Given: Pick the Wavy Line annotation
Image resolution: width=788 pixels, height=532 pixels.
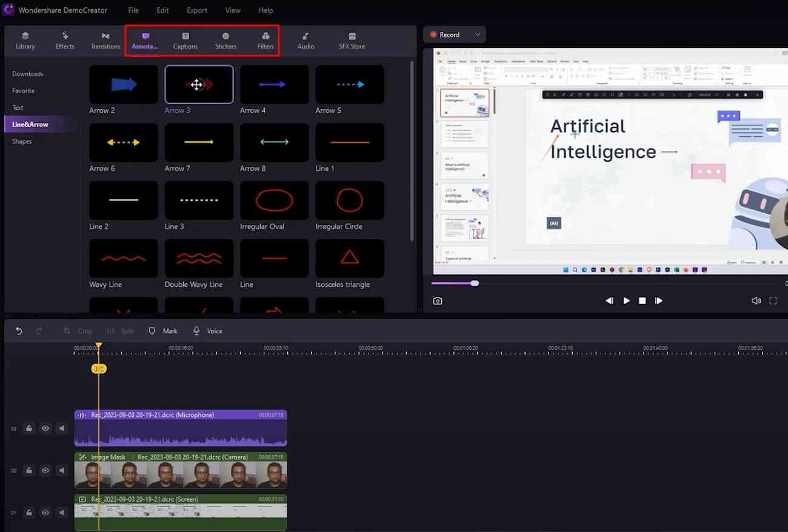Looking at the screenshot, I should click(x=124, y=258).
